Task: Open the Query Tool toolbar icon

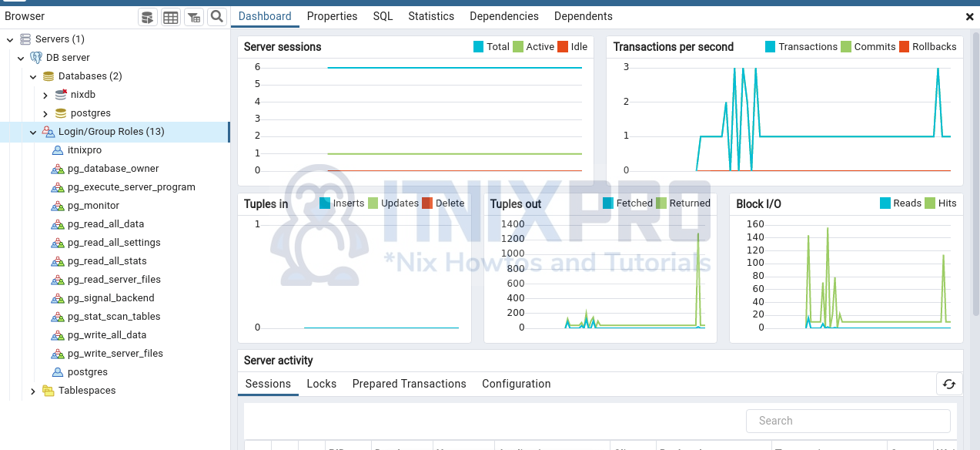Action: click(x=148, y=17)
